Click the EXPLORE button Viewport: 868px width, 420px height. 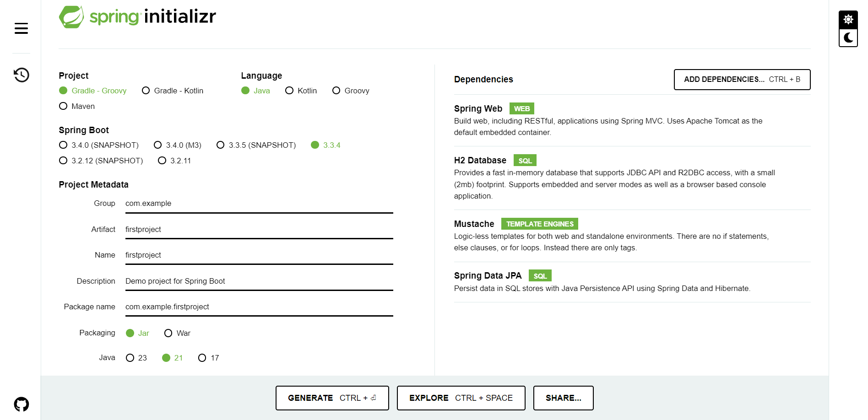[x=461, y=398]
